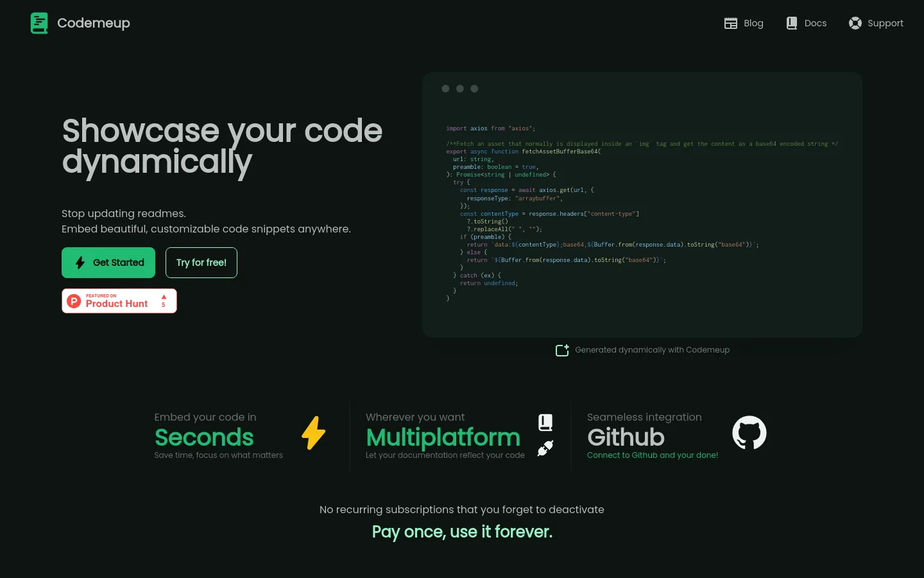This screenshot has width=924, height=578.
Task: Click the Get Started button
Action: click(108, 263)
